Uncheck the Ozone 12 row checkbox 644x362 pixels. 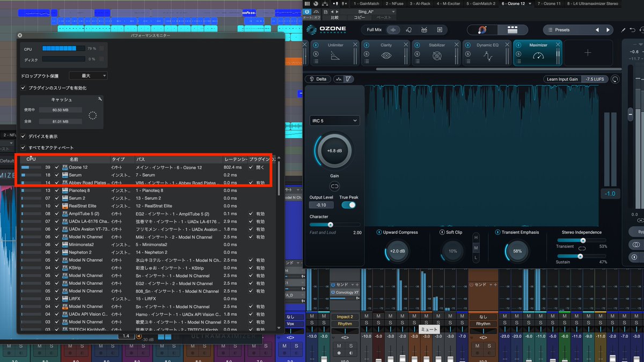[57, 167]
